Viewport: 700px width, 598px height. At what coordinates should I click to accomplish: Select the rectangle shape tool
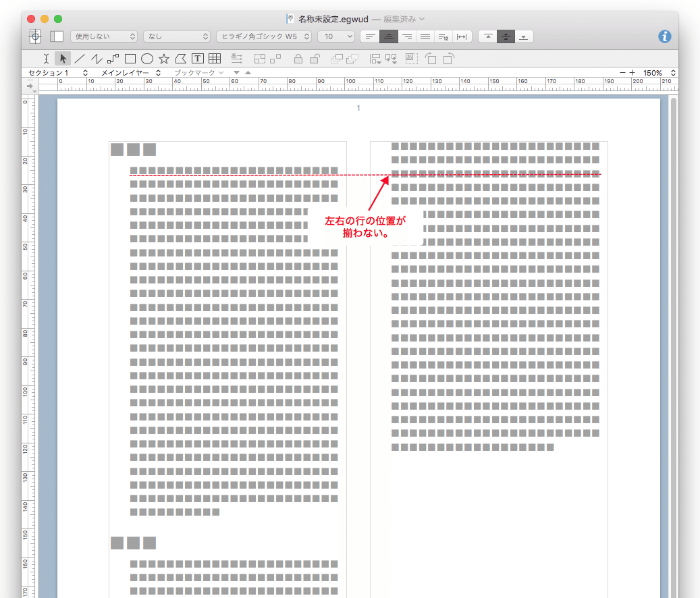(130, 59)
